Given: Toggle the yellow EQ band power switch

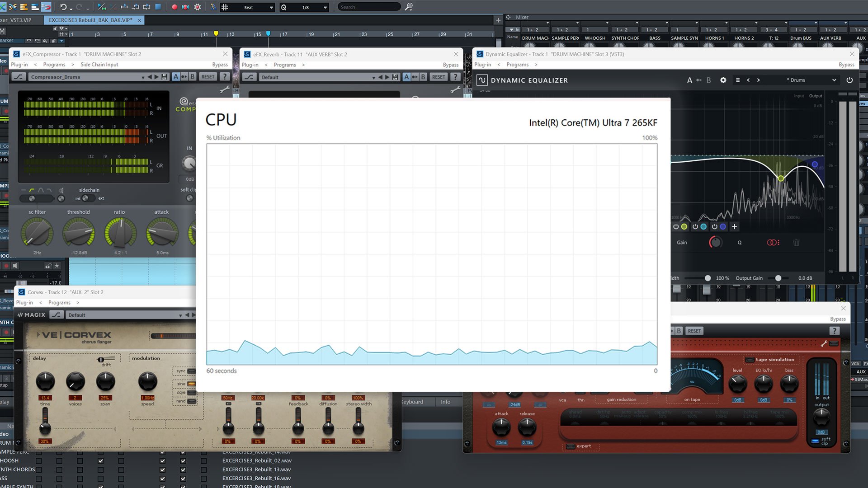Looking at the screenshot, I should coord(676,227).
